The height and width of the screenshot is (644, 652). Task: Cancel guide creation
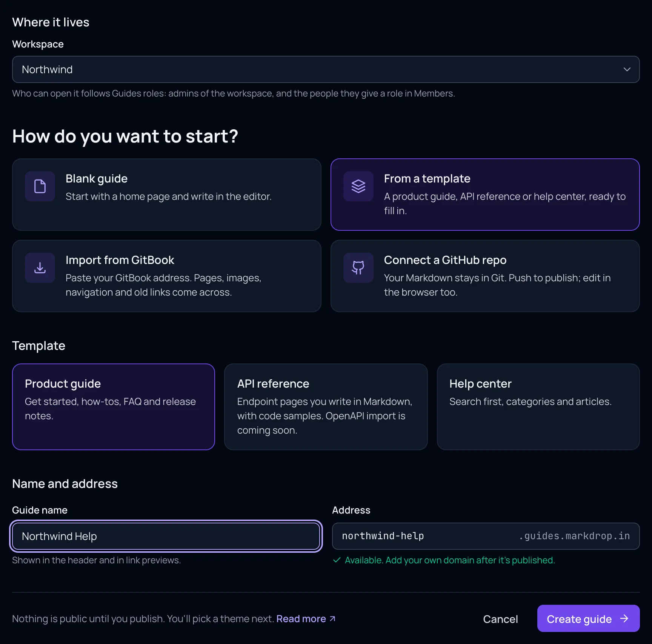500,619
